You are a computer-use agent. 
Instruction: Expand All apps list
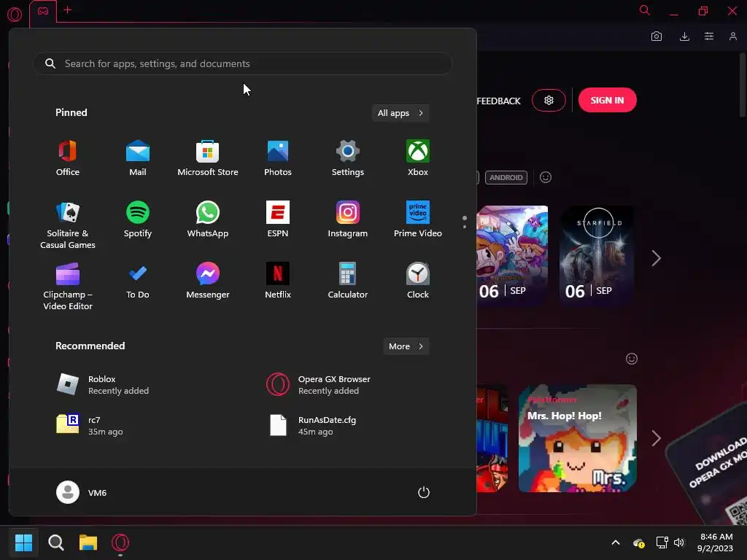click(x=400, y=113)
